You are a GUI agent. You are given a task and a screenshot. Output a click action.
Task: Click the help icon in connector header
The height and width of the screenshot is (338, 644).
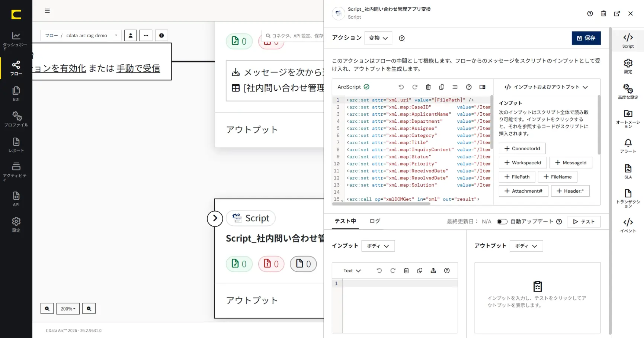click(x=590, y=13)
